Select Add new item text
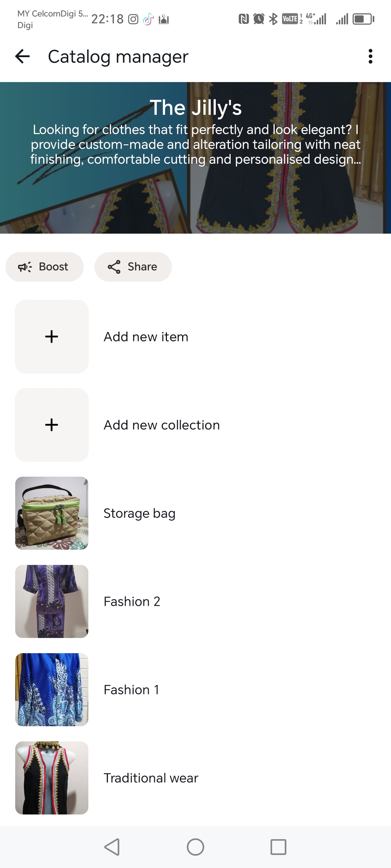 (146, 337)
